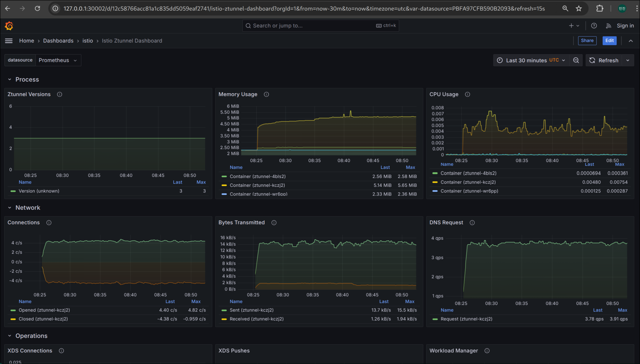Toggle Closed (ztunnel-kczj2) series in legend
Image resolution: width=640 pixels, height=364 pixels.
43,319
